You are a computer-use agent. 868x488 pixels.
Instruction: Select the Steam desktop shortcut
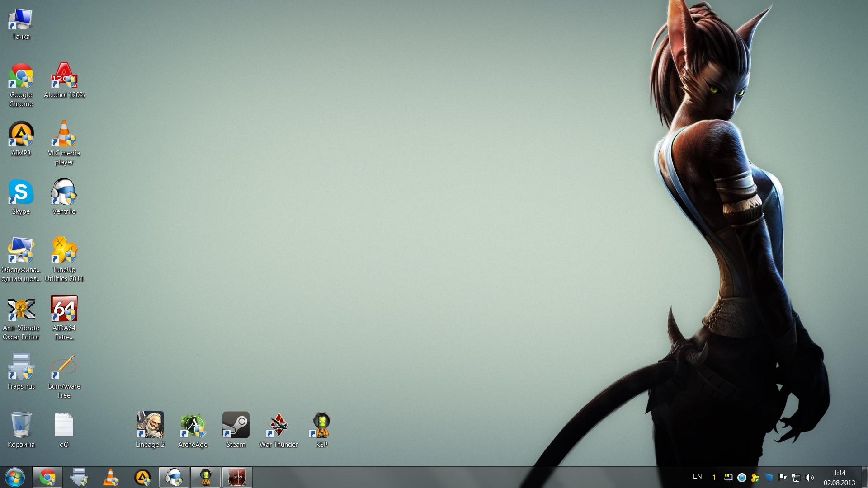point(236,430)
